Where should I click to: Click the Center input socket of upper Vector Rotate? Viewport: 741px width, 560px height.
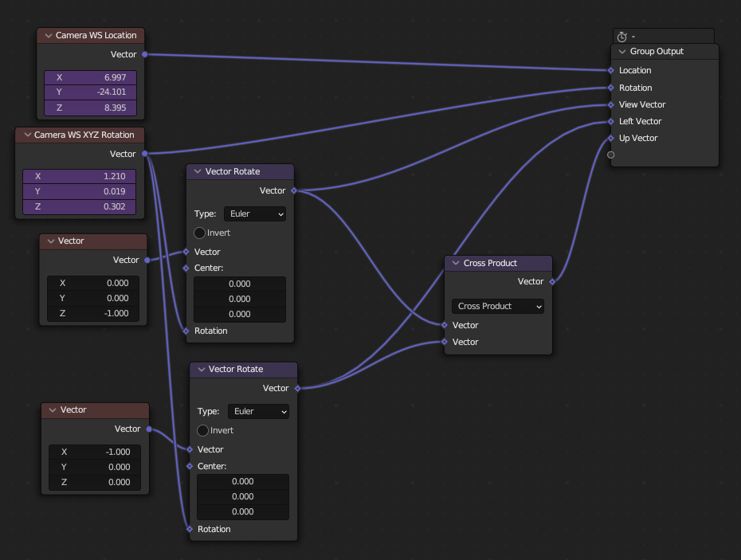[x=186, y=268]
